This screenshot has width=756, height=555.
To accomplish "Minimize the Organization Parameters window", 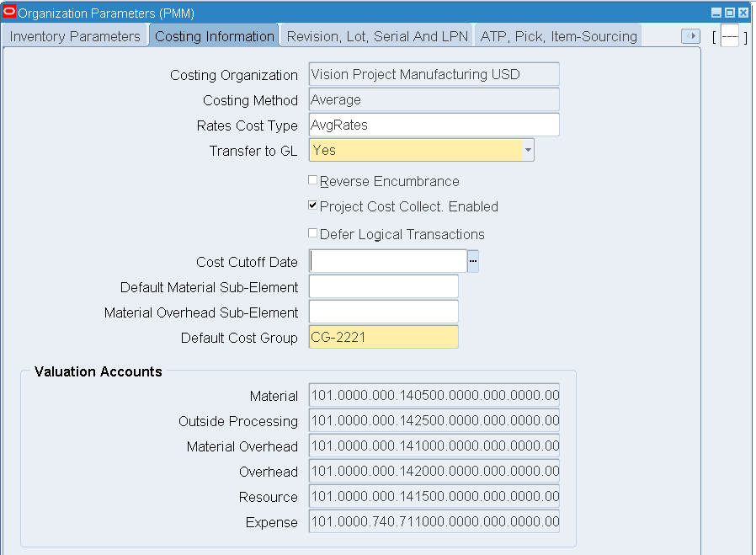I will tap(716, 13).
